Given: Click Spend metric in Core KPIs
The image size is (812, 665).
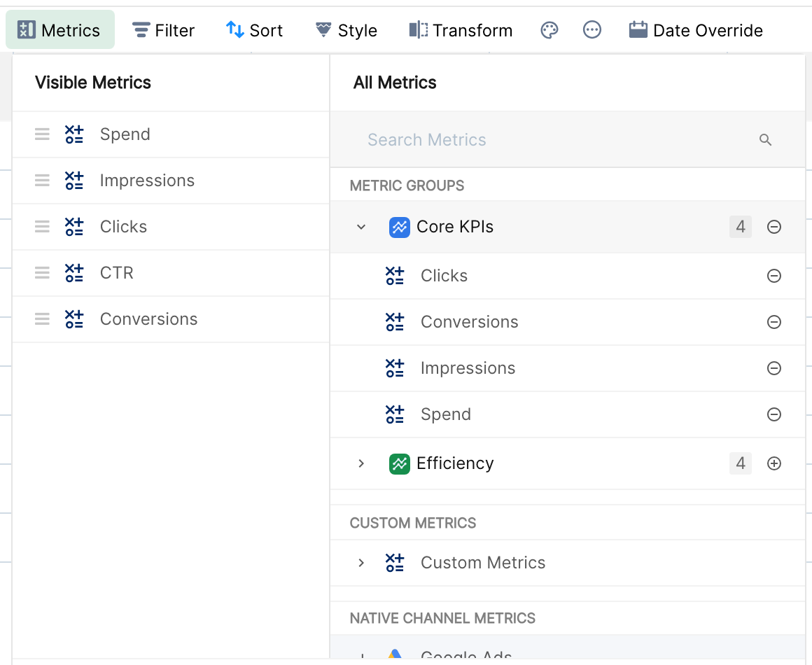Looking at the screenshot, I should 445,414.
